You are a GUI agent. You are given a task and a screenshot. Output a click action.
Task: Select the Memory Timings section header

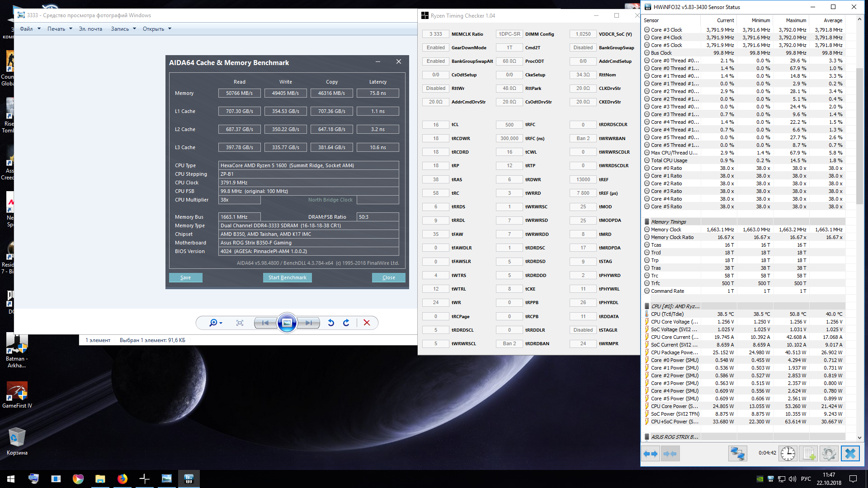[x=668, y=222]
